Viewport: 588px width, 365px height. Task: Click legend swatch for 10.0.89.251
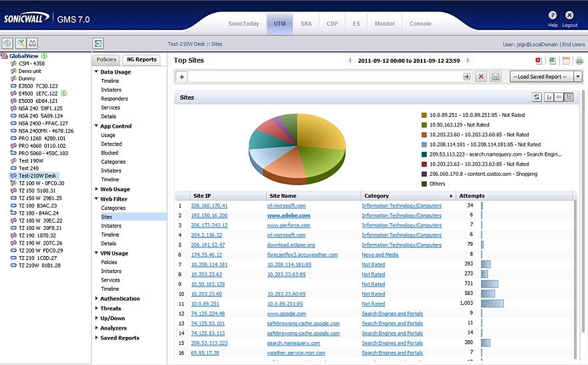(x=424, y=115)
